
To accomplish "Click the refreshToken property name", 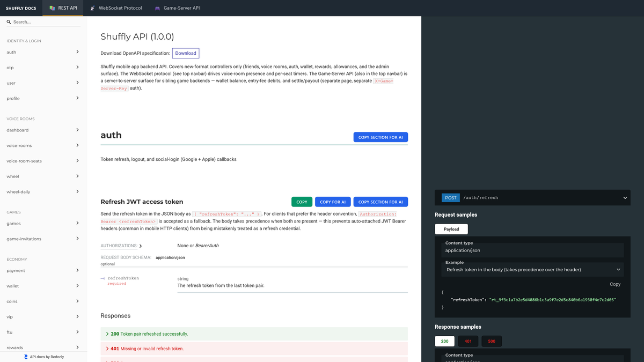I will tap(123, 278).
